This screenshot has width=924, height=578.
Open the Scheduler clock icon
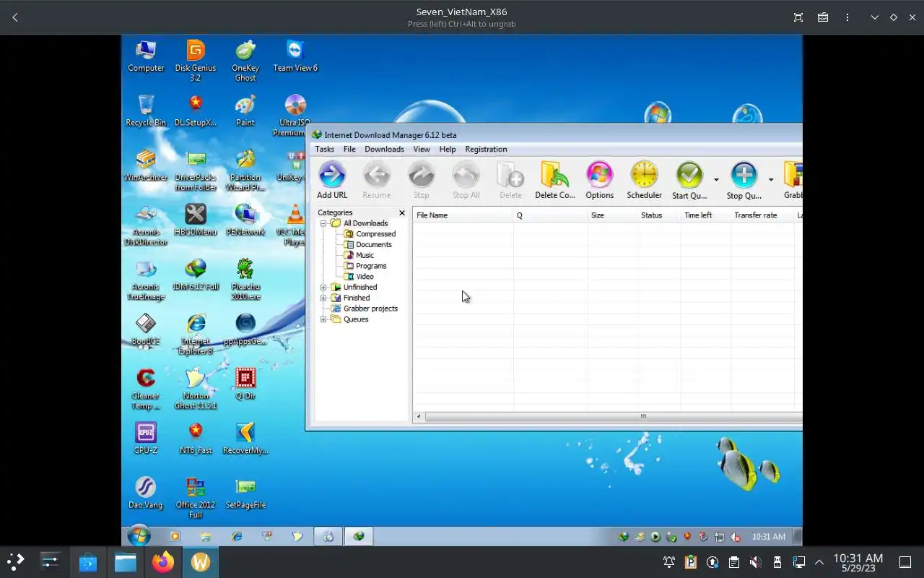point(644,180)
